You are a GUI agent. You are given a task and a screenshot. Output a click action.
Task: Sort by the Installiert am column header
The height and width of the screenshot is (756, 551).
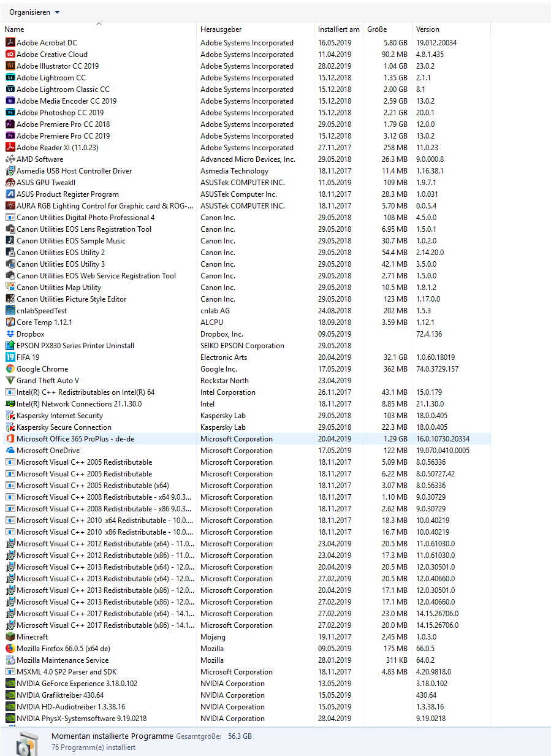pos(339,29)
